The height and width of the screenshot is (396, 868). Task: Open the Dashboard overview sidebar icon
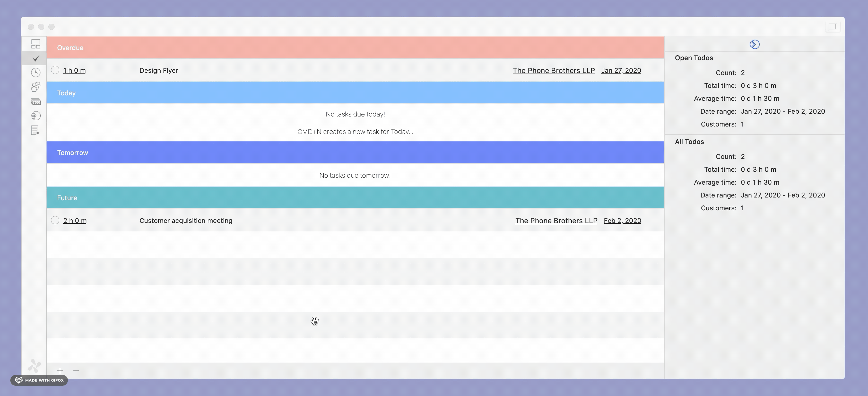(x=36, y=44)
